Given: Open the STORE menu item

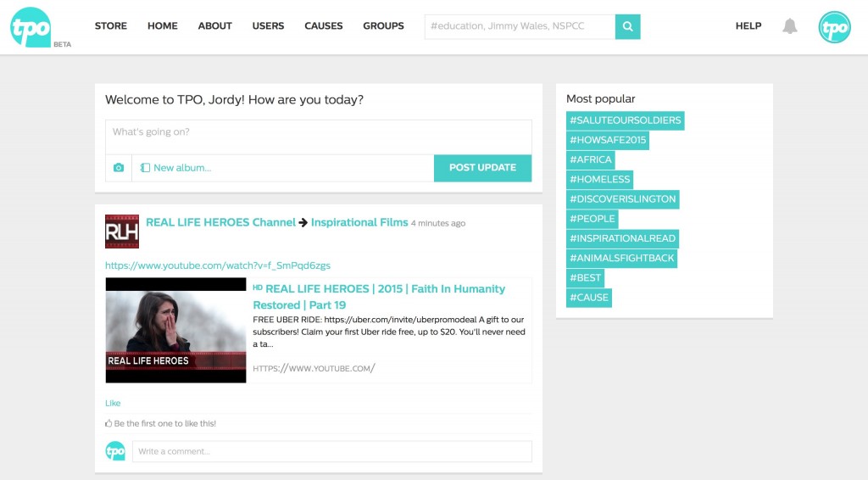Looking at the screenshot, I should pos(111,26).
